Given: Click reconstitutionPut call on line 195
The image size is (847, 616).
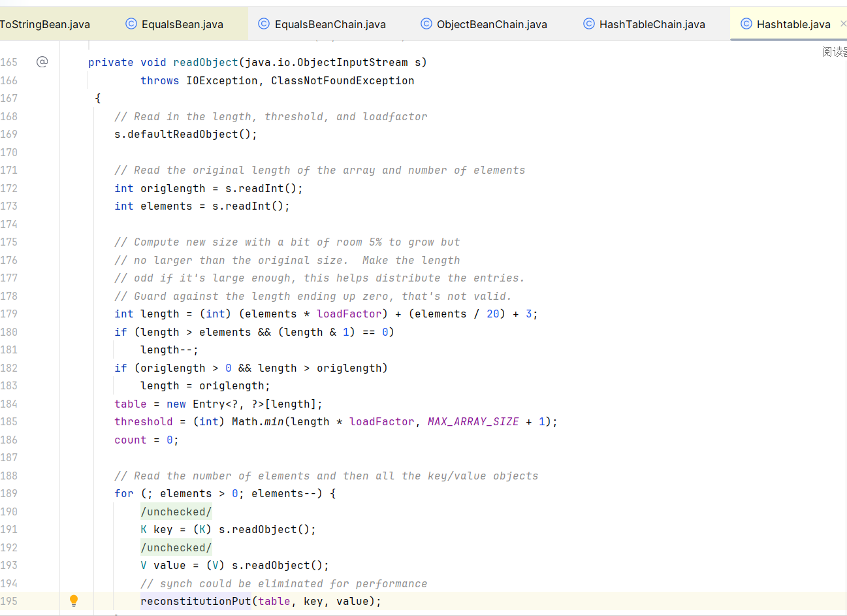Looking at the screenshot, I should [196, 601].
